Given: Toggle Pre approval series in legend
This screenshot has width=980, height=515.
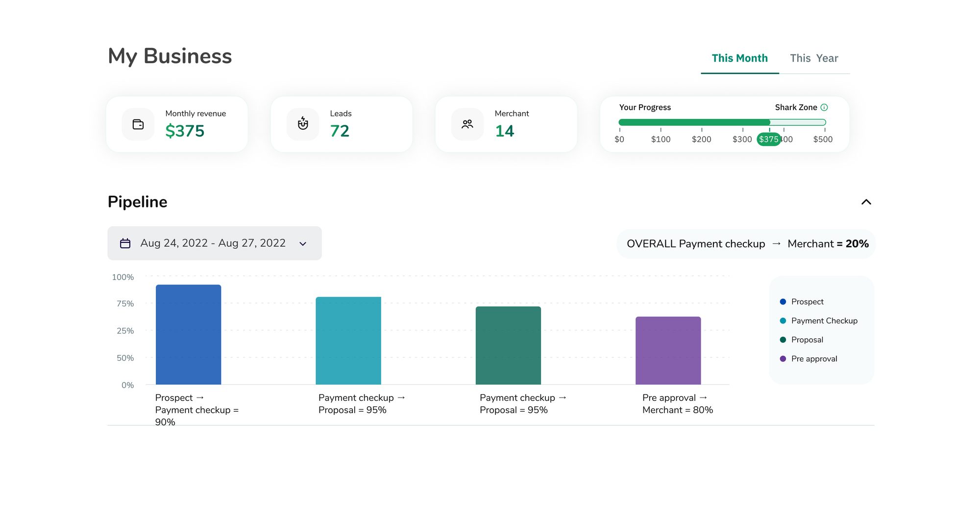Looking at the screenshot, I should tap(808, 359).
